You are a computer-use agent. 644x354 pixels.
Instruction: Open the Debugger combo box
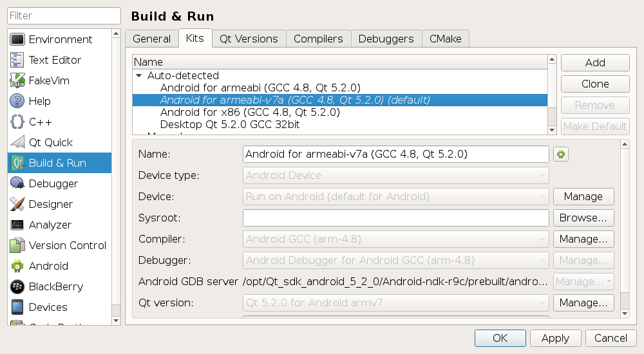[396, 261]
